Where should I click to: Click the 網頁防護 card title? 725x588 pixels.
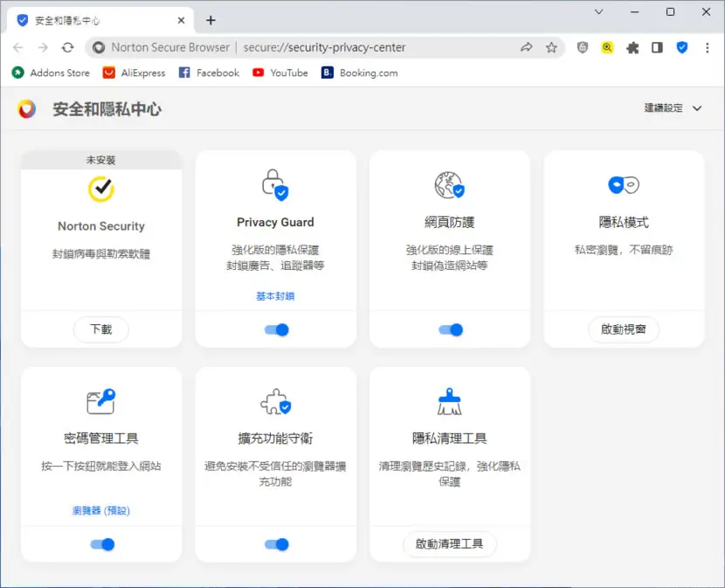coord(450,223)
